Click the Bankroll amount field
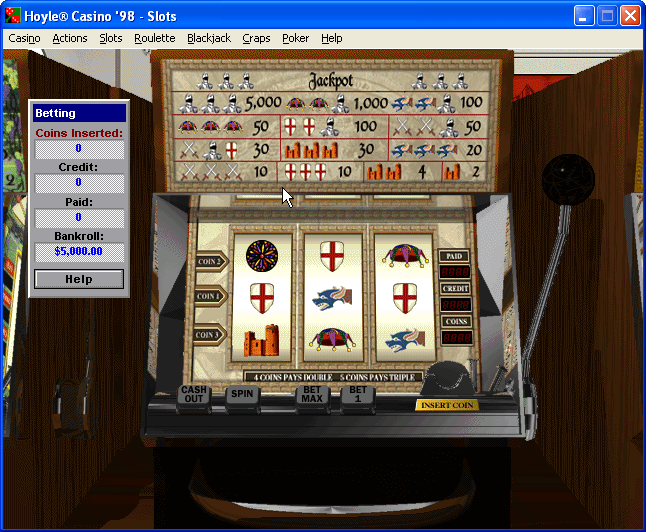The image size is (646, 532). [79, 253]
